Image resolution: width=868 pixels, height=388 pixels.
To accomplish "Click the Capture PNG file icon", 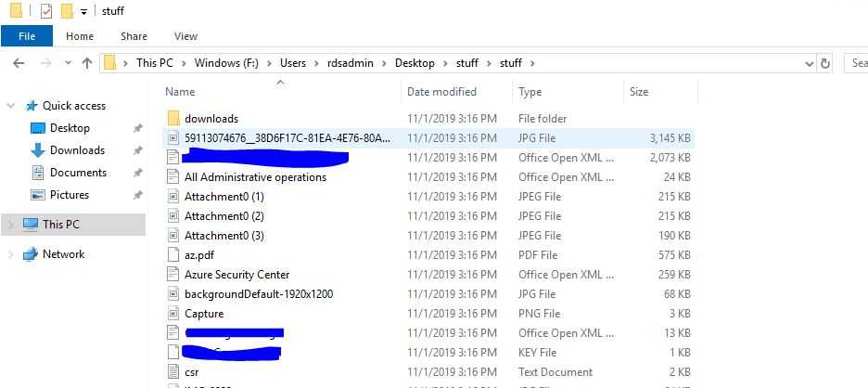I will (172, 314).
